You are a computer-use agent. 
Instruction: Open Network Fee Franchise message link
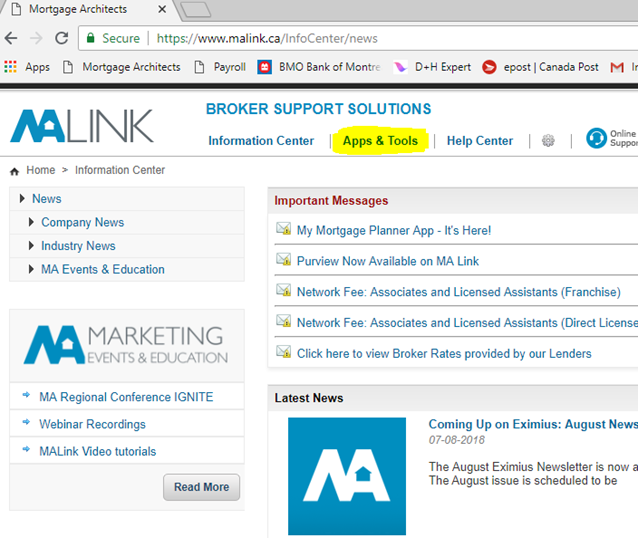[x=459, y=292]
